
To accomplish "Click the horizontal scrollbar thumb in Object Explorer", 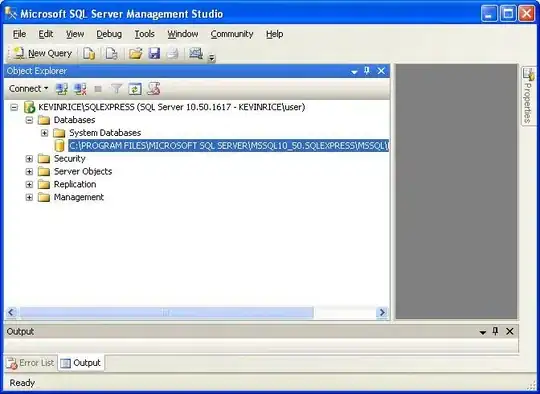I will [x=166, y=313].
